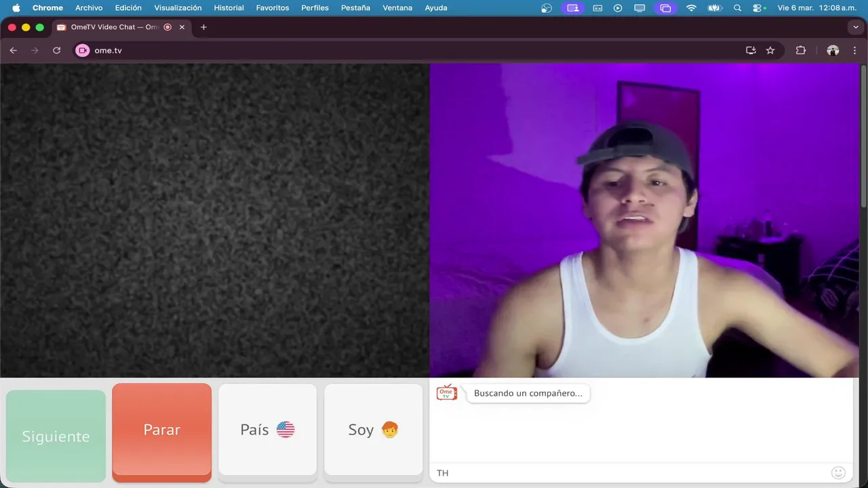Click the 'Buscando un compañero...' message
This screenshot has width=868, height=488.
528,393
